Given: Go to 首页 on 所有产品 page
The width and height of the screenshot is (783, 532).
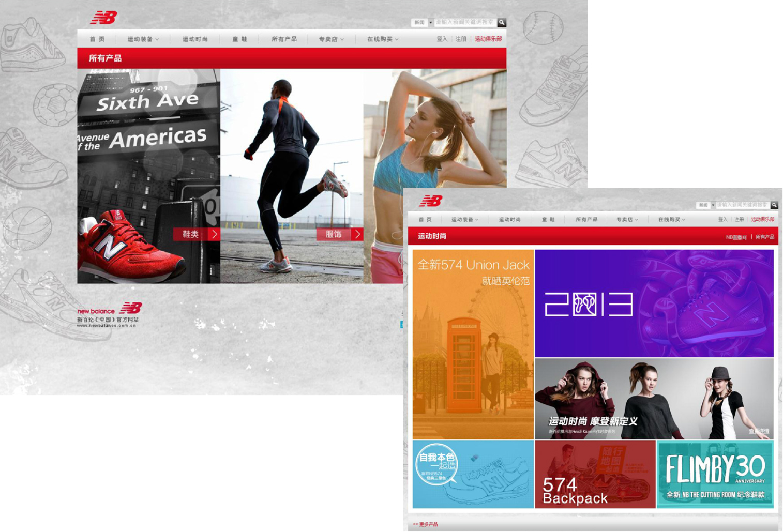Looking at the screenshot, I should point(97,39).
